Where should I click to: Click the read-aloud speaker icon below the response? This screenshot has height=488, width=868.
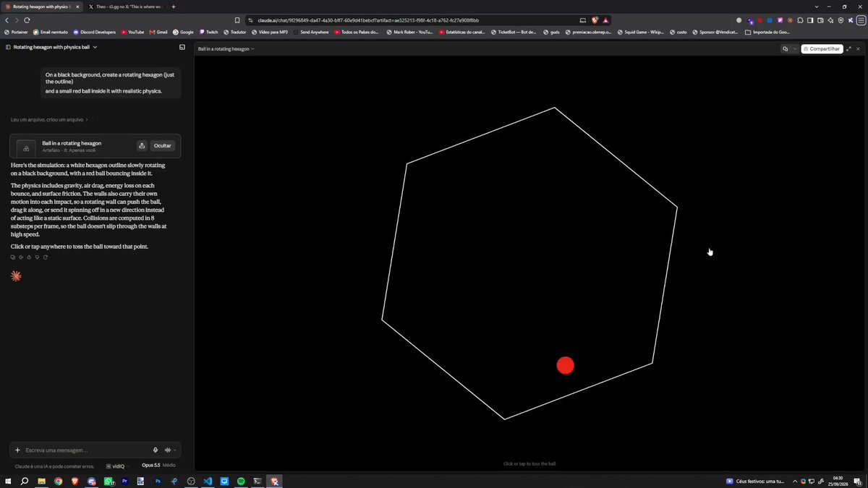(x=21, y=257)
